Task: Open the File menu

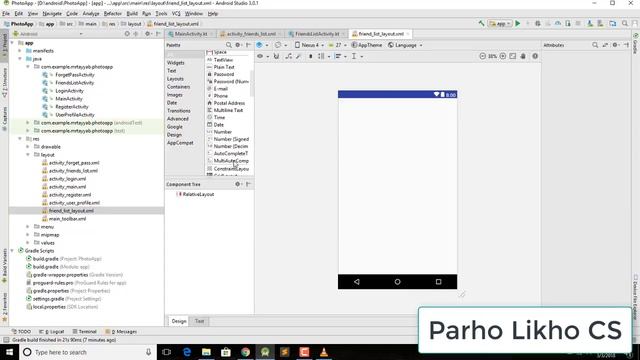Action: pyautogui.click(x=6, y=13)
